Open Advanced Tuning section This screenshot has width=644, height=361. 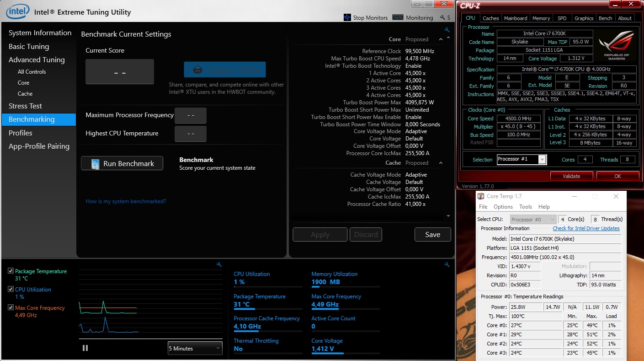click(37, 59)
